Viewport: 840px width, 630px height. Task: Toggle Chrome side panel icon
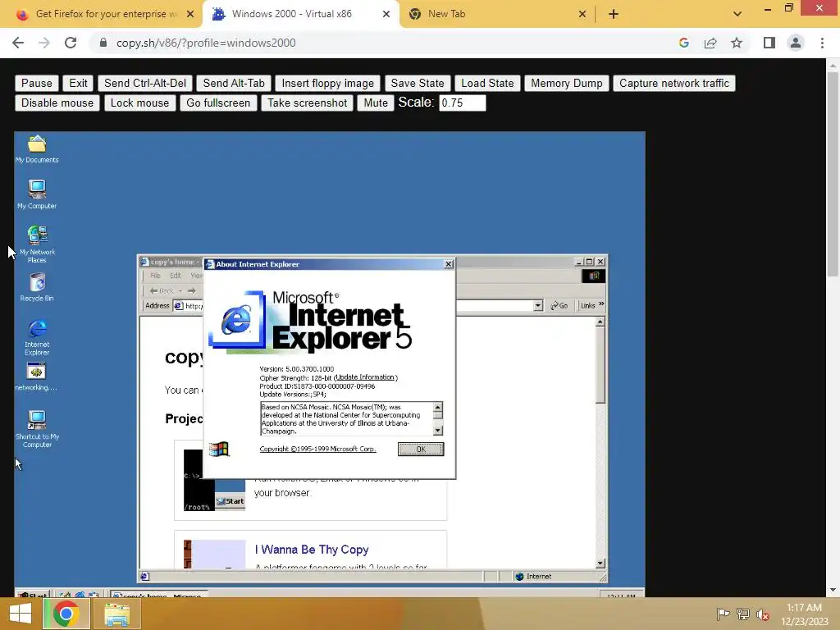click(x=769, y=43)
